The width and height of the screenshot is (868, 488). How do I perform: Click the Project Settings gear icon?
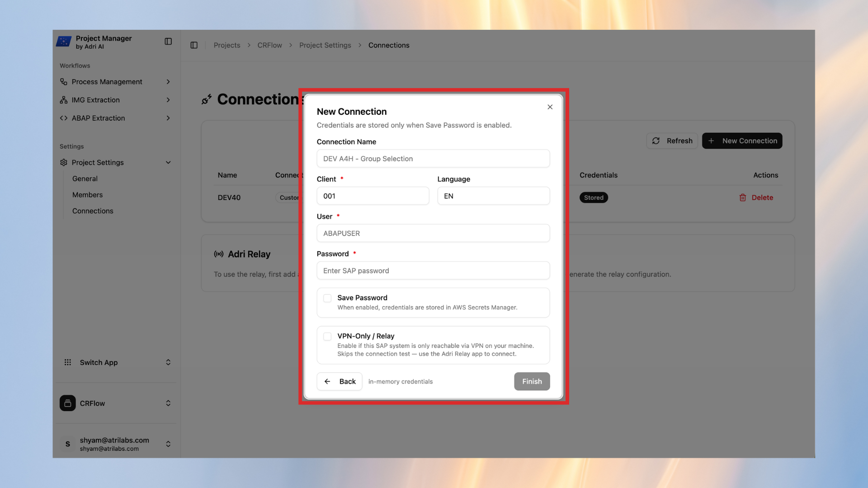tap(64, 162)
